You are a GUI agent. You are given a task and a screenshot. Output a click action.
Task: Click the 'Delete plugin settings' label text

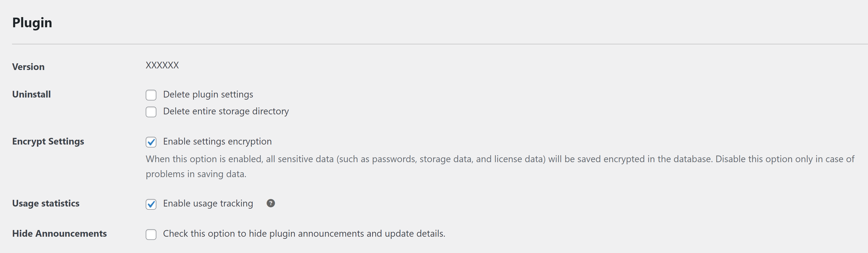pyautogui.click(x=208, y=95)
